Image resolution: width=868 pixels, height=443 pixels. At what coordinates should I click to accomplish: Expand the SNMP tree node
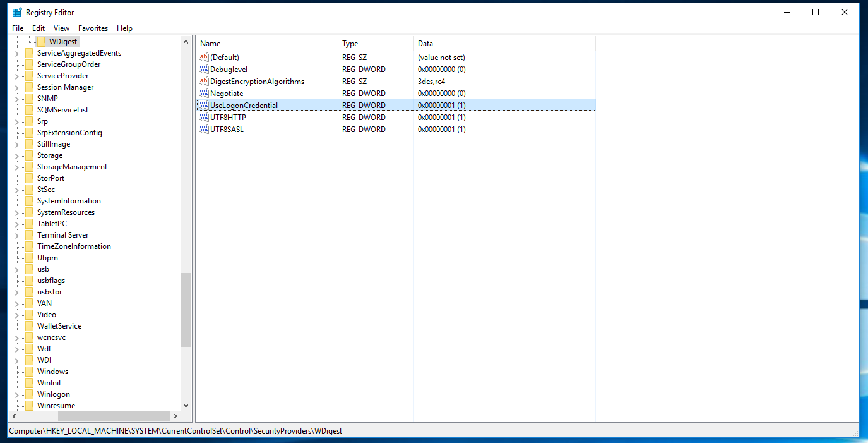coord(16,99)
